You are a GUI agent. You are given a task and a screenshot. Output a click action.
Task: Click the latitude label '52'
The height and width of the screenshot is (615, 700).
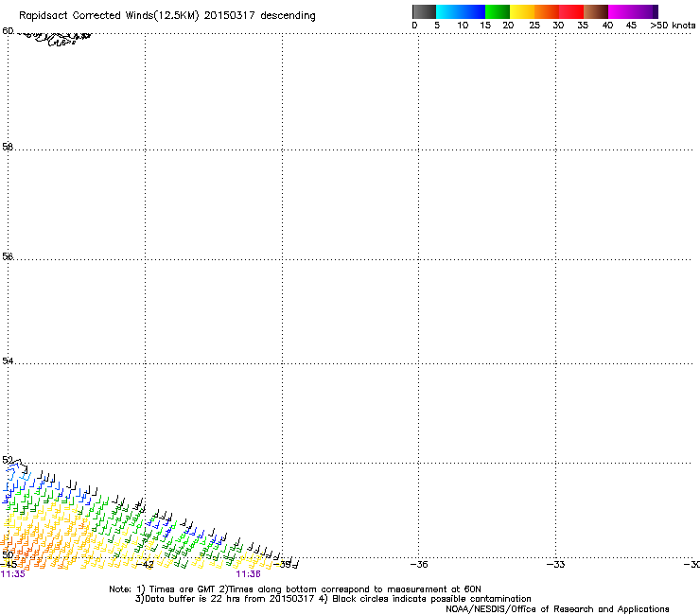click(8, 460)
